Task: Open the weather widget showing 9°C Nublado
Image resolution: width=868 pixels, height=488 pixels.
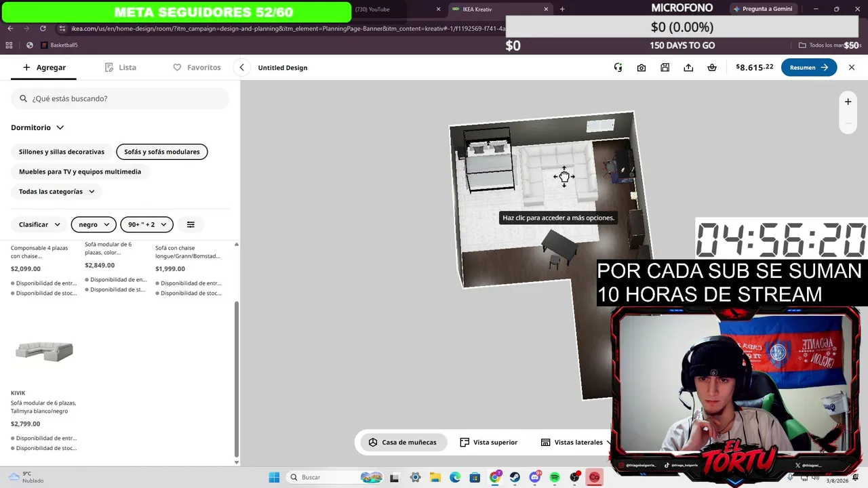Action: [x=27, y=477]
